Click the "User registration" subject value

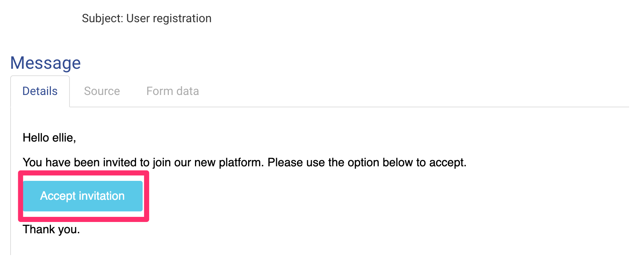(x=168, y=18)
